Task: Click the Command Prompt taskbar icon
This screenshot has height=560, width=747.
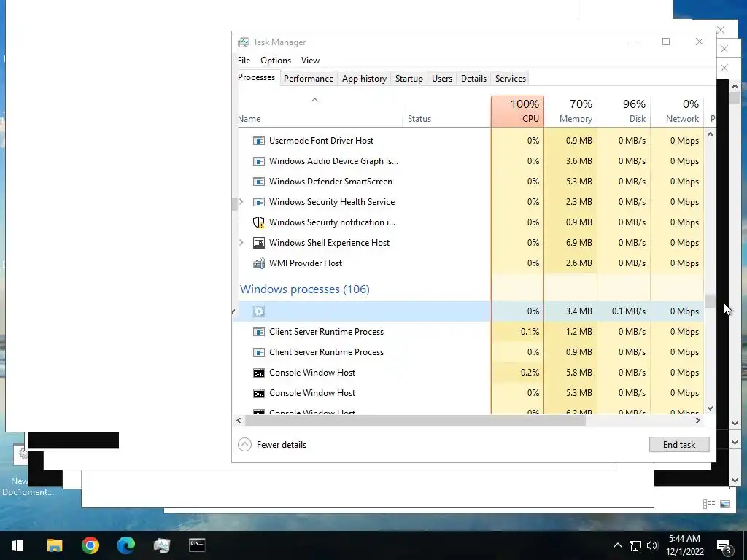Action: point(197,545)
